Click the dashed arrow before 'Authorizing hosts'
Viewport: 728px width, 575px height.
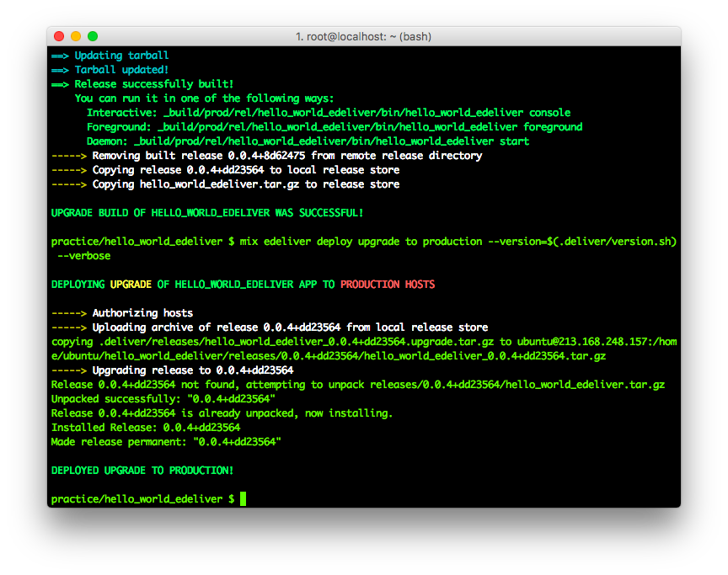[x=69, y=312]
